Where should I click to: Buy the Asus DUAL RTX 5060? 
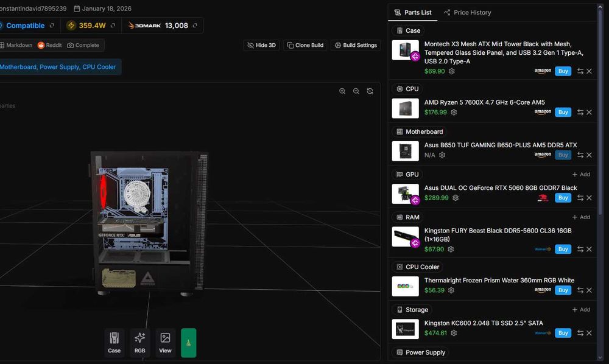[563, 198]
